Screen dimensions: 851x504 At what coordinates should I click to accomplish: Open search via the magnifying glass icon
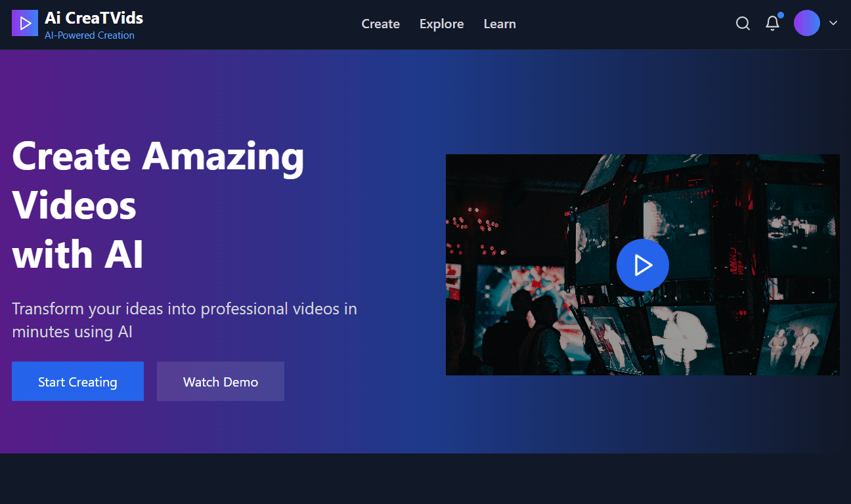point(743,24)
